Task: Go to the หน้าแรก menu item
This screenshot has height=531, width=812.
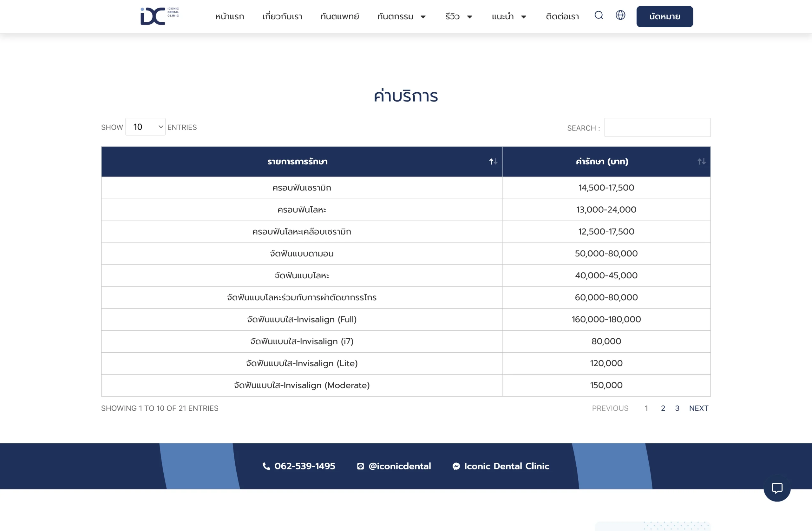Action: coord(230,17)
